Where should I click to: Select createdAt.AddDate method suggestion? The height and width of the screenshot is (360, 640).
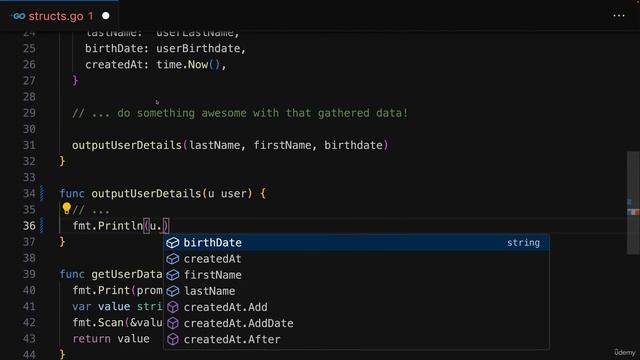tap(356, 323)
